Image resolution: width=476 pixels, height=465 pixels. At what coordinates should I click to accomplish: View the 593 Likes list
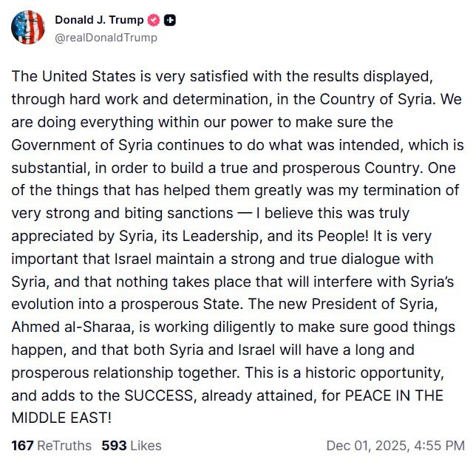131,445
